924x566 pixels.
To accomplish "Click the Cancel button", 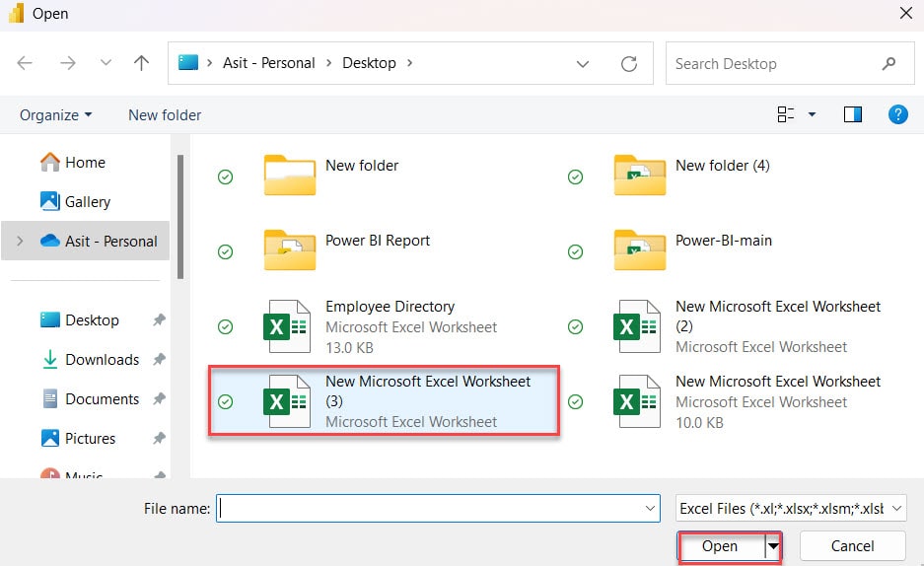I will tap(852, 546).
